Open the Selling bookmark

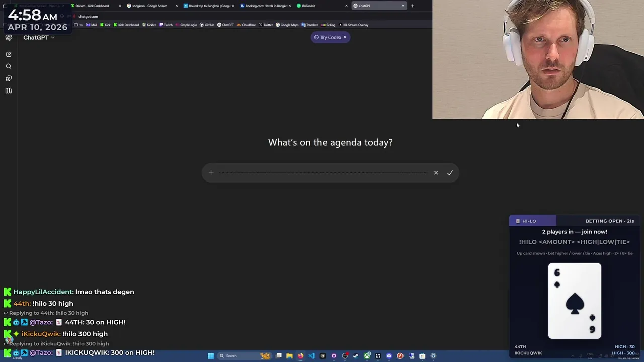pos(328,25)
